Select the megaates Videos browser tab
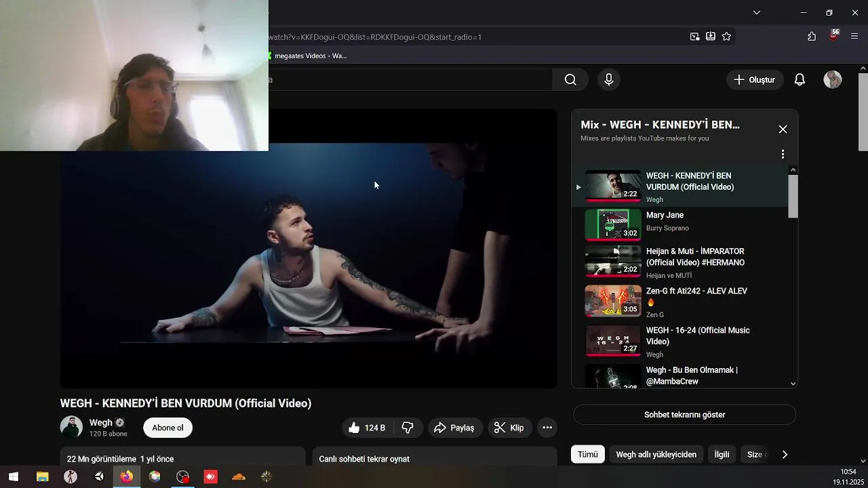Screen dimensions: 868x488 point(309,56)
